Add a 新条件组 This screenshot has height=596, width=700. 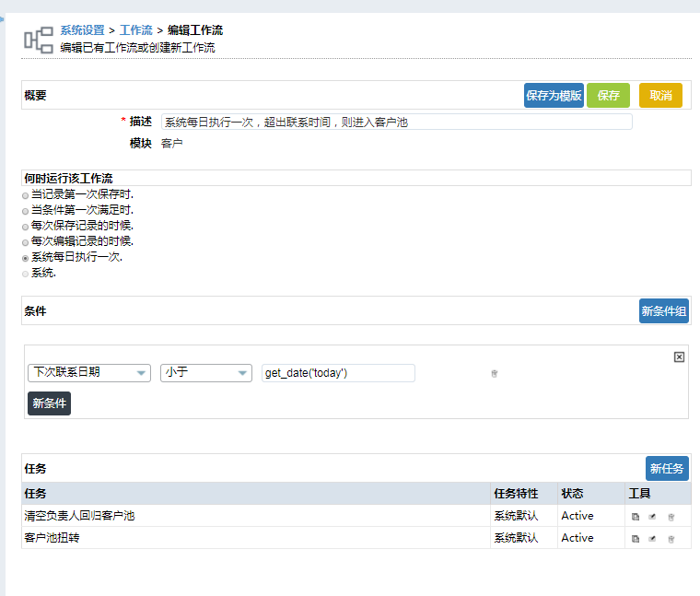(664, 310)
